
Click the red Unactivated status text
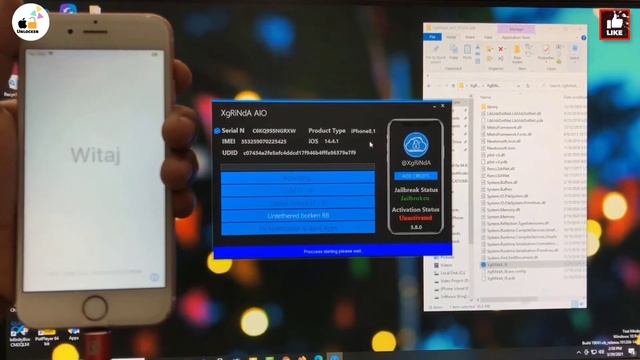pos(416,218)
